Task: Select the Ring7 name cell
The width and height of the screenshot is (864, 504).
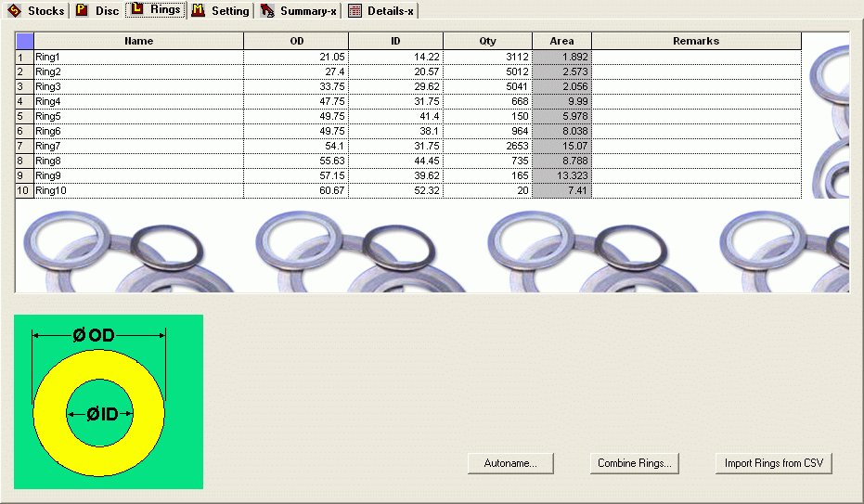Action: pyautogui.click(x=139, y=147)
